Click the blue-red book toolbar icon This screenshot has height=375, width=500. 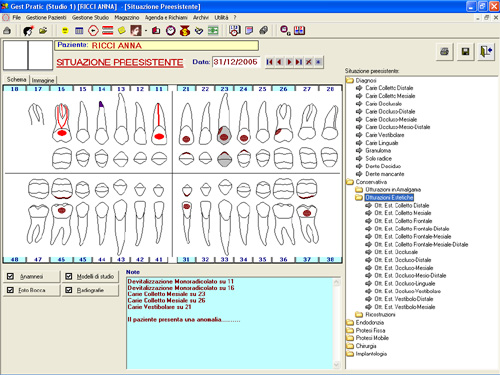[299, 31]
